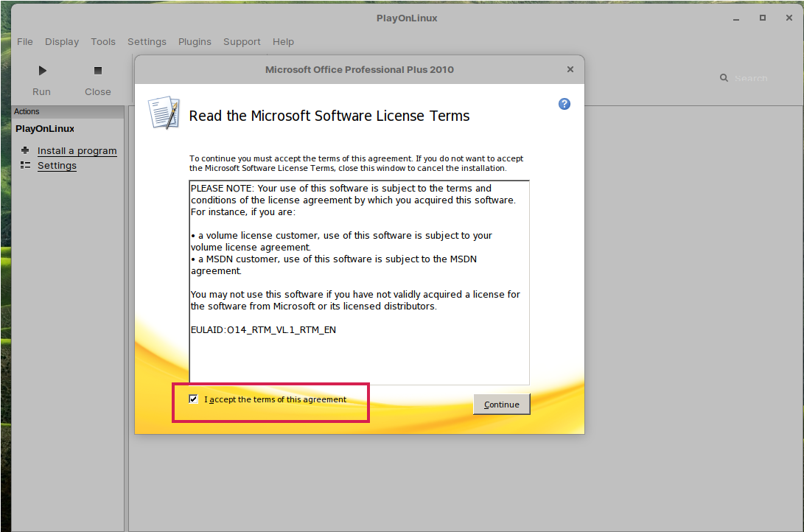Viewport: 804px width, 532px height.
Task: Open the Tools menu
Action: tap(103, 41)
